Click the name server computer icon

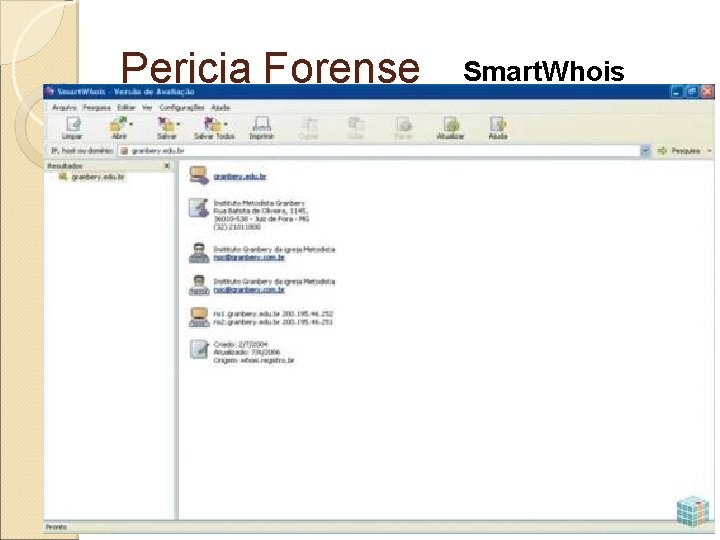point(199,317)
